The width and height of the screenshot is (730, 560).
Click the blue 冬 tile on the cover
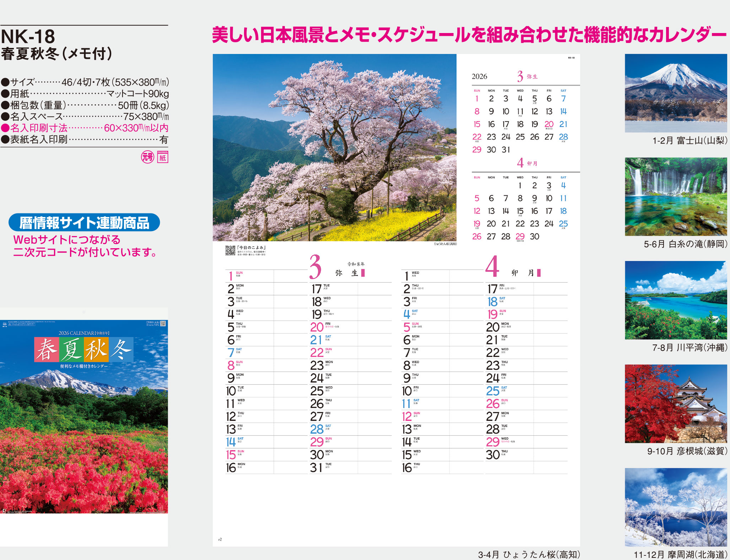coord(121,349)
